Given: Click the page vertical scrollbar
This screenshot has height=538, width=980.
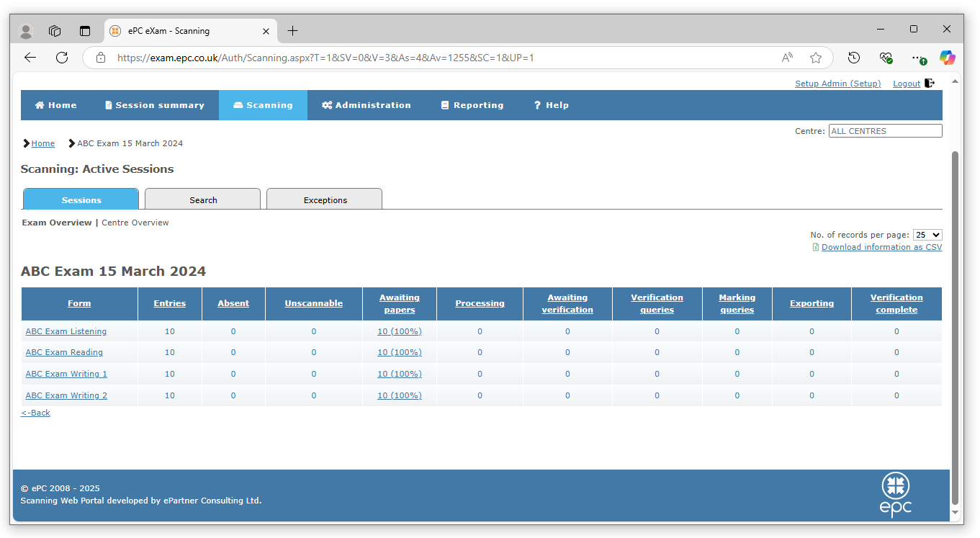Looking at the screenshot, I should pos(956,328).
